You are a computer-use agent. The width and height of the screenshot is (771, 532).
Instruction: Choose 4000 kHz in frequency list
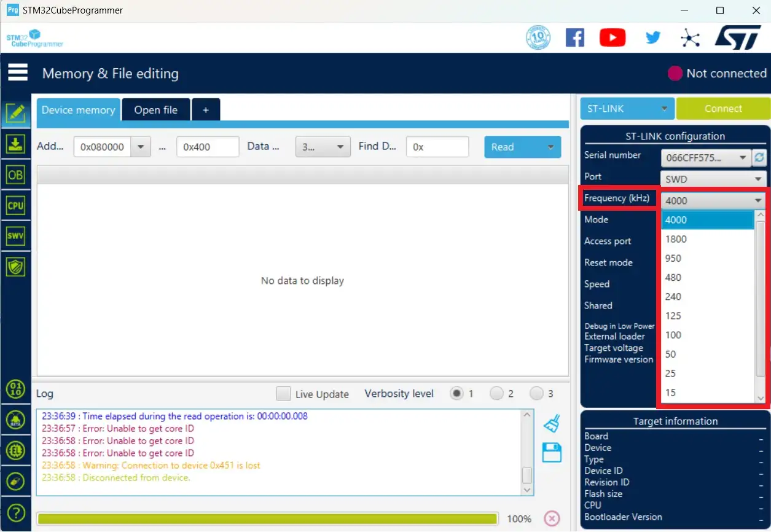(708, 220)
